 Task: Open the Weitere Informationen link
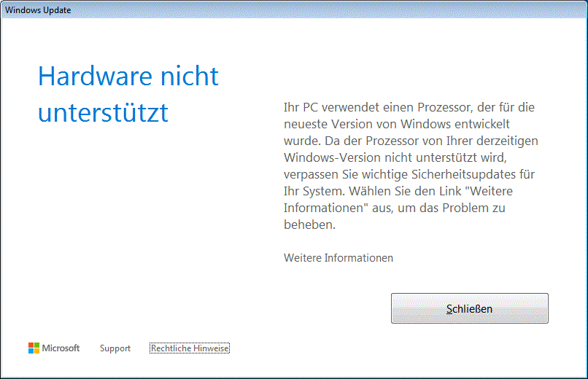(339, 258)
